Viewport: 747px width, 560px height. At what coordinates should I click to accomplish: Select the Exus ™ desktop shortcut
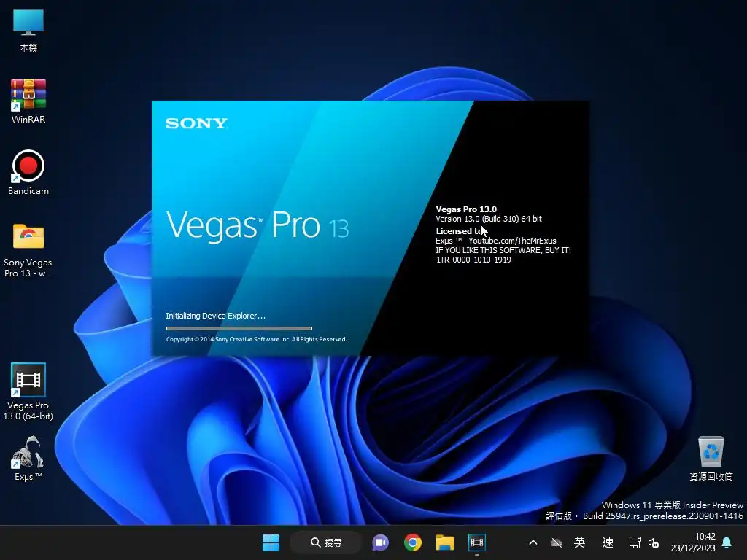pyautogui.click(x=28, y=459)
